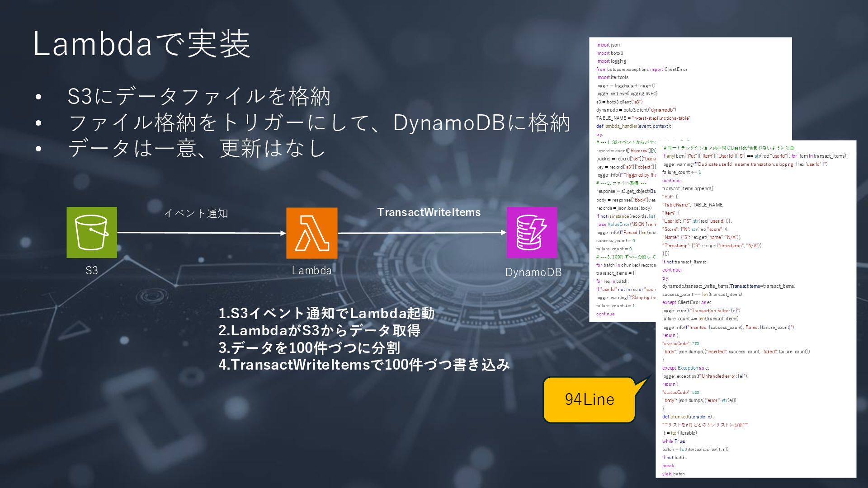868x488 pixels.
Task: Click the orange Lambda icon
Action: tap(312, 233)
